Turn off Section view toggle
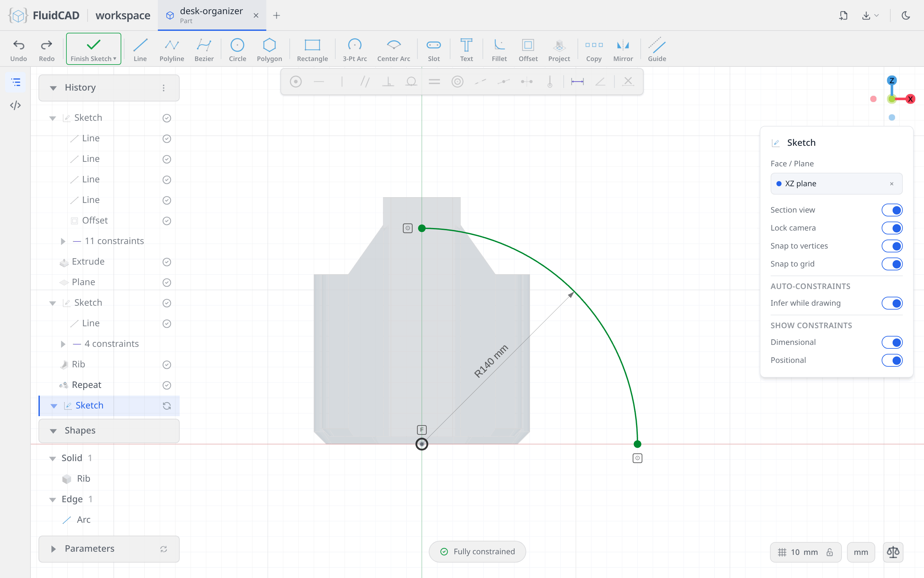This screenshot has height=578, width=924. [x=892, y=210]
